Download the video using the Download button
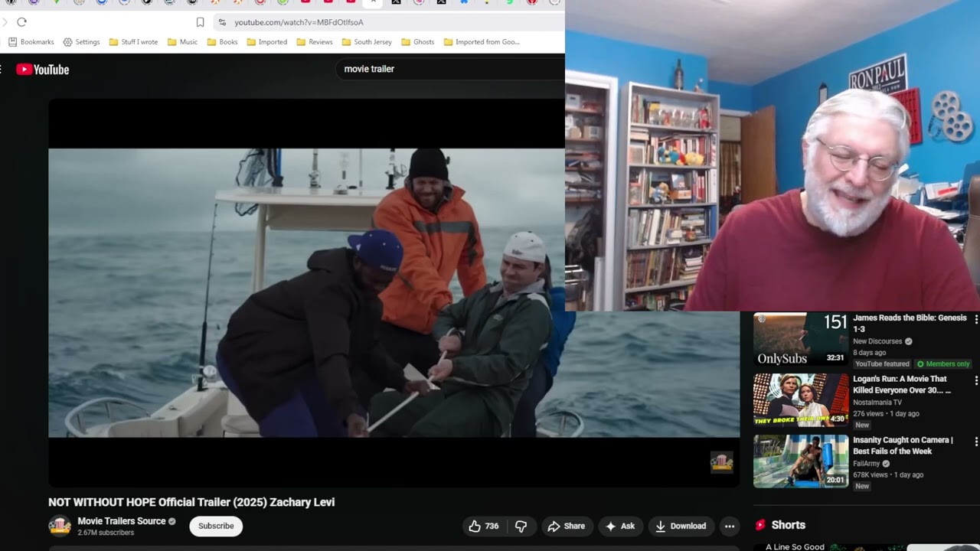The width and height of the screenshot is (980, 551). pyautogui.click(x=681, y=526)
